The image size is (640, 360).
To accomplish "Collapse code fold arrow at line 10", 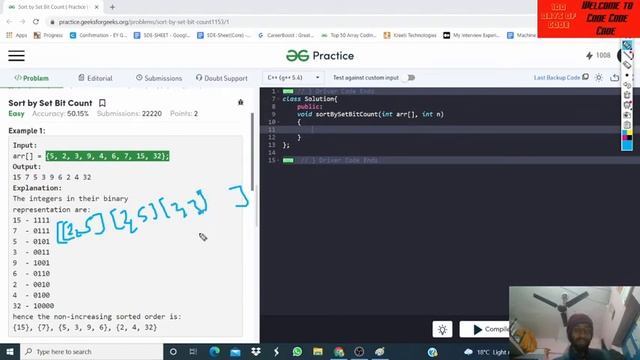I will point(279,122).
